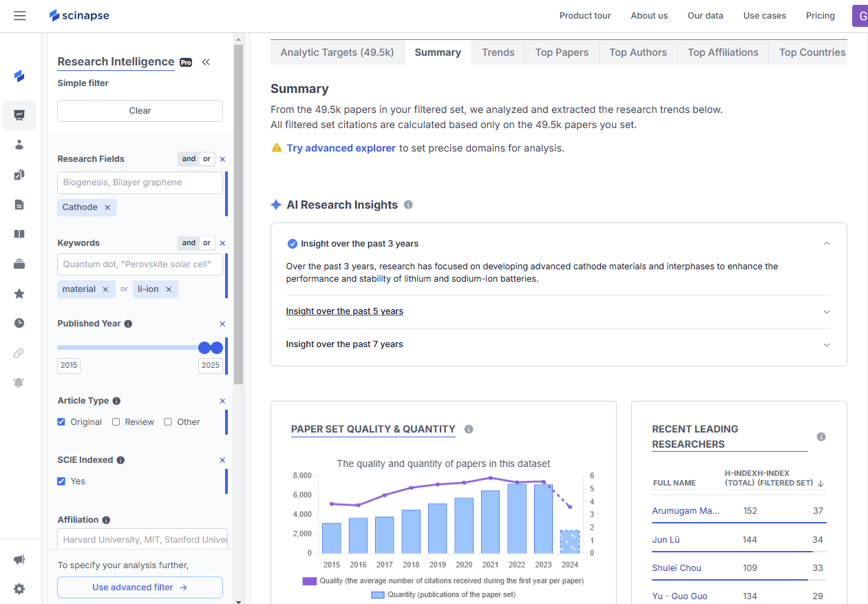868x604 pixels.
Task: Open the history clock icon in sidebar
Action: (19, 322)
